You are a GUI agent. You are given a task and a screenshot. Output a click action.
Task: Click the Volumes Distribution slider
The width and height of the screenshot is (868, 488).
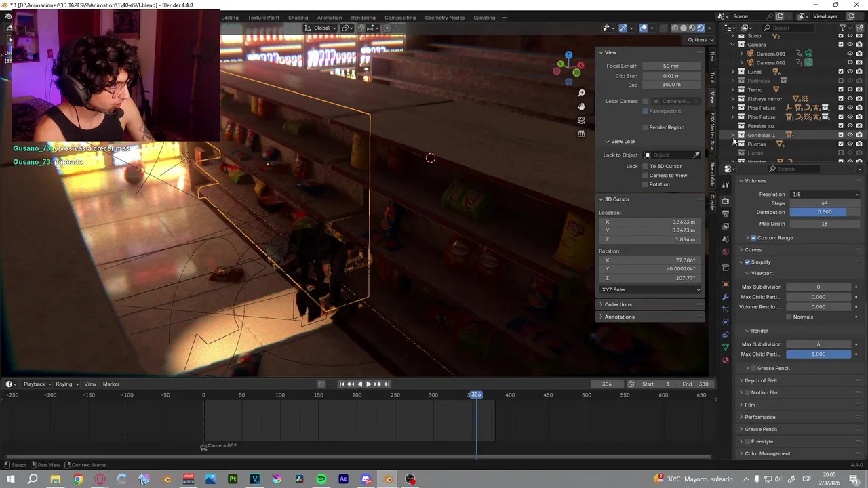(824, 212)
